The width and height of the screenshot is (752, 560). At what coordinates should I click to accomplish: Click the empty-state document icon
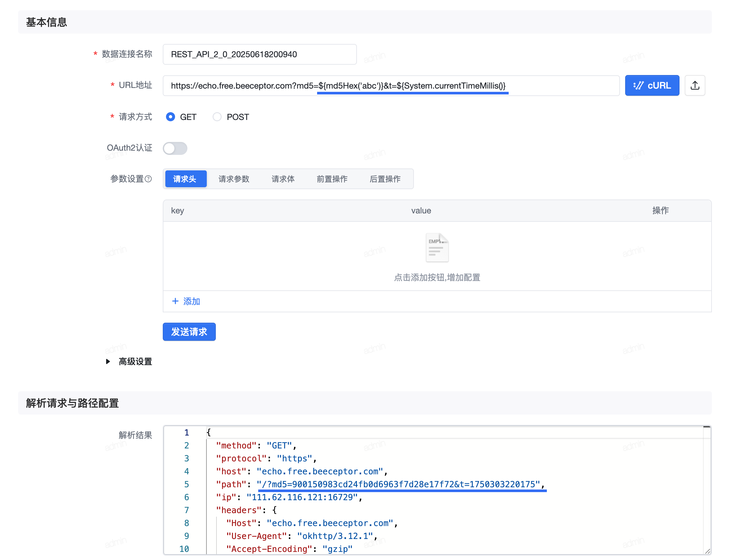tap(437, 248)
